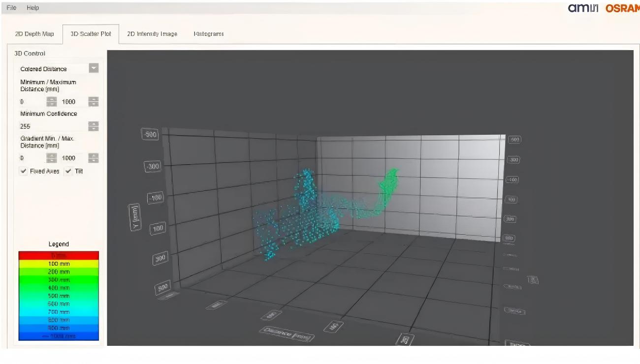
Task: Click the Maximum Distance field showing 1000
Action: pos(73,102)
